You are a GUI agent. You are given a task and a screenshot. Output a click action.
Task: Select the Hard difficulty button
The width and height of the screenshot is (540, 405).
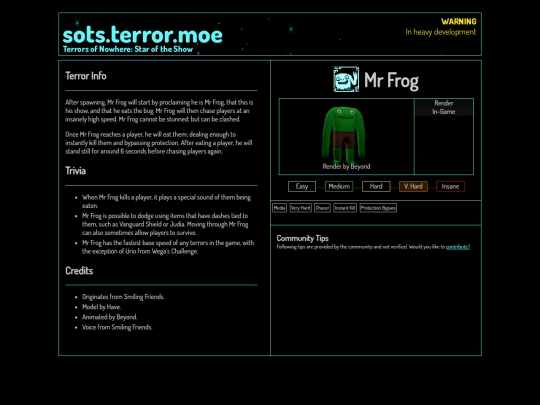click(376, 186)
